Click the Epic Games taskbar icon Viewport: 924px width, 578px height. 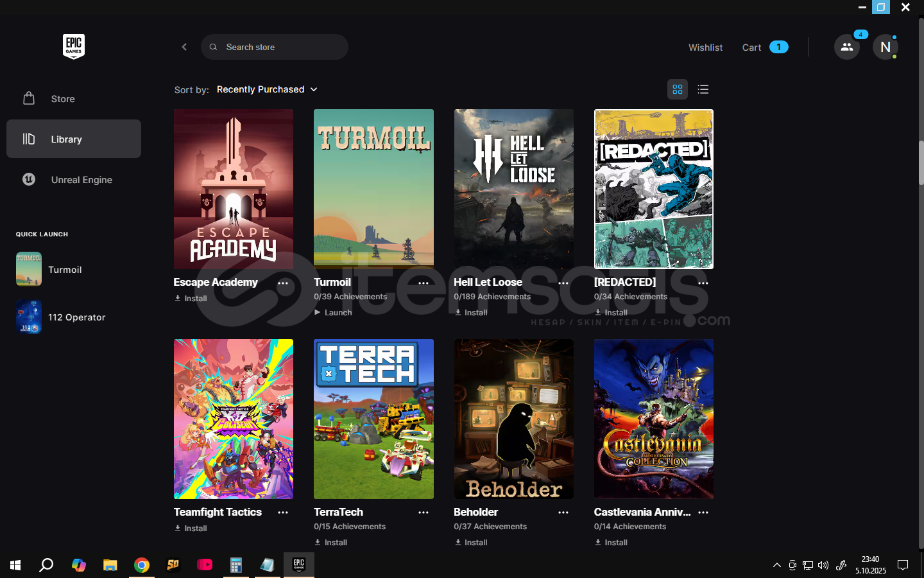(298, 565)
